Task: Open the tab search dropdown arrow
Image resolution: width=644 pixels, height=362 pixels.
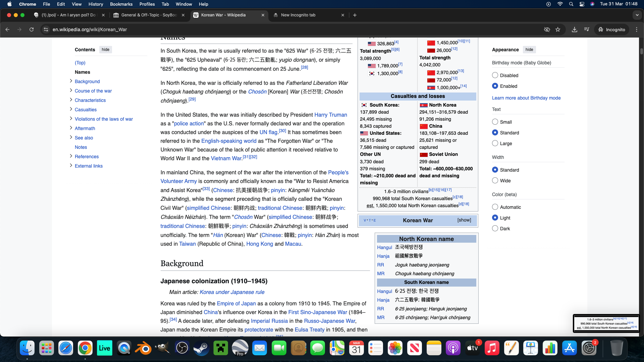Action: (x=637, y=15)
